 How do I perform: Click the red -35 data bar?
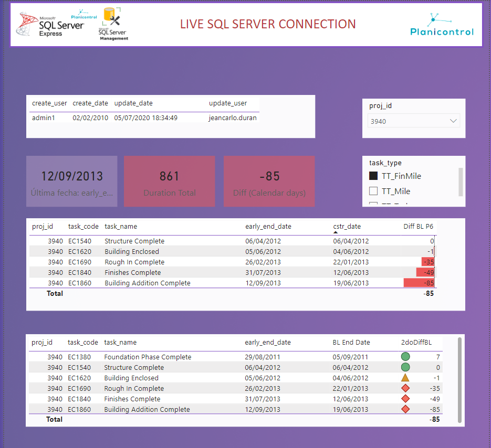pos(428,262)
